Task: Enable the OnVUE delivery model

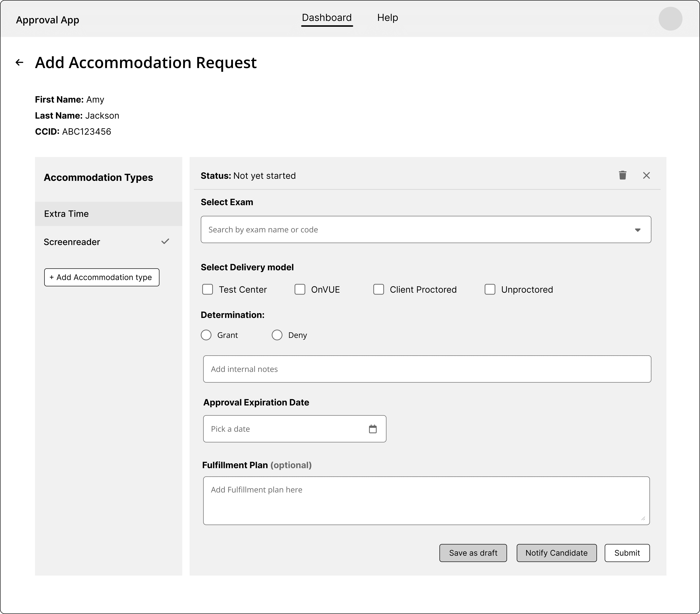Action: tap(300, 289)
